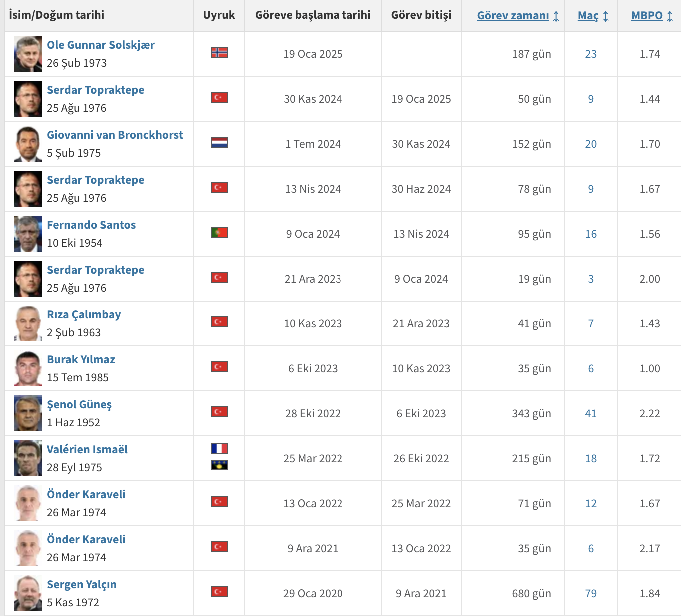Click İsim/Doğum tarihi column header

57,15
